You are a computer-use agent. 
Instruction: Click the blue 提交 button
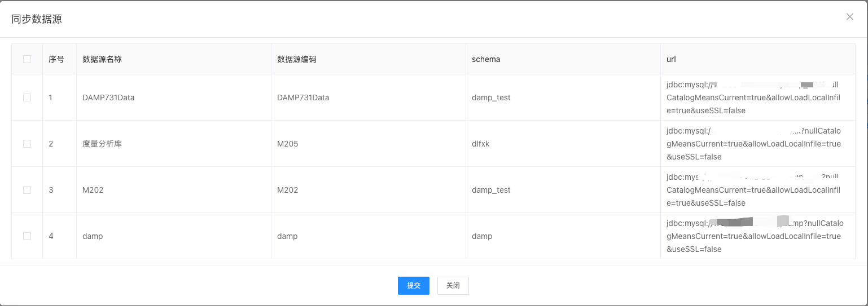414,286
